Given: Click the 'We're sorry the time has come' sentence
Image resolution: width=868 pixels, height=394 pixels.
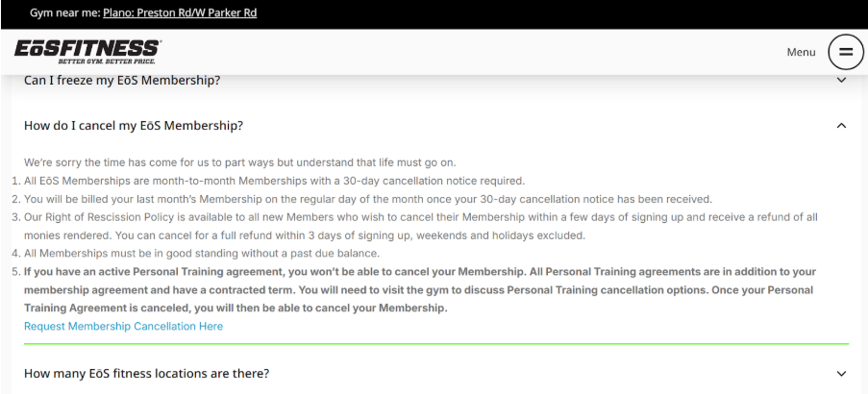Looking at the screenshot, I should [239, 162].
